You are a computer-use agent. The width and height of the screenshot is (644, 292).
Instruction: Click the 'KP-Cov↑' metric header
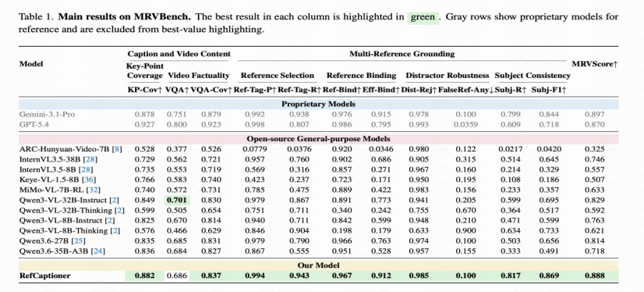coord(145,90)
